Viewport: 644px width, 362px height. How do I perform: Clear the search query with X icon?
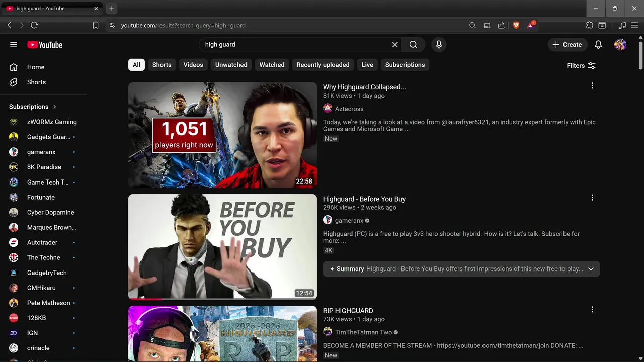(x=395, y=45)
